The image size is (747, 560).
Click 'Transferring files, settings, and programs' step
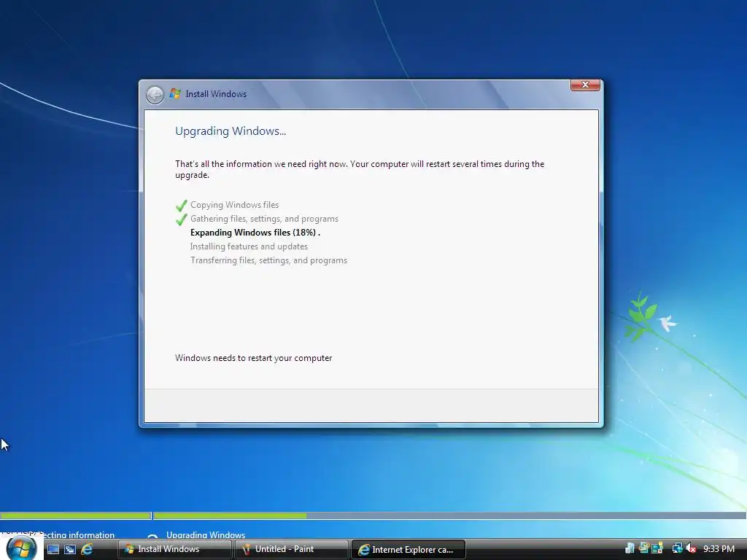[268, 260]
